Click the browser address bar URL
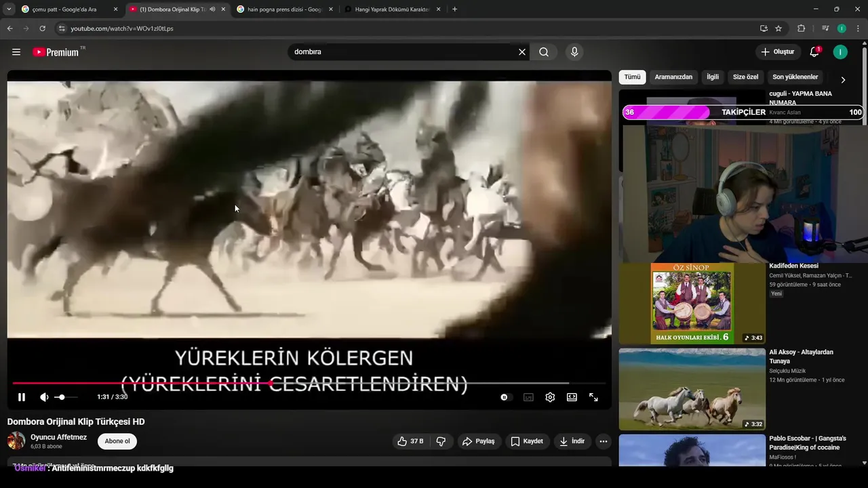Viewport: 868px width, 488px height. (x=122, y=28)
